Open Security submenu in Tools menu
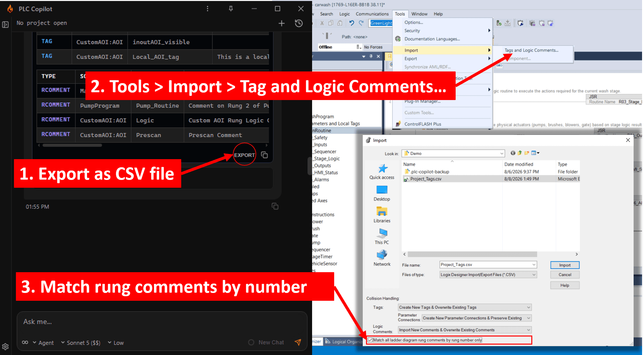 [442, 31]
